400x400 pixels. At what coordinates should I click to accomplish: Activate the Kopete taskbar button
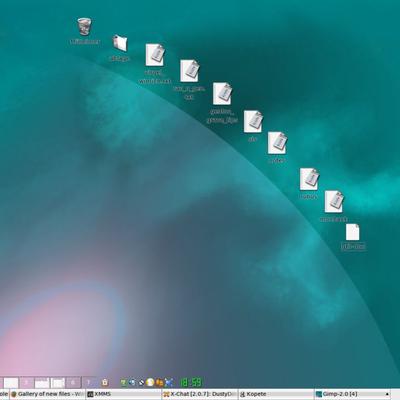(x=276, y=394)
